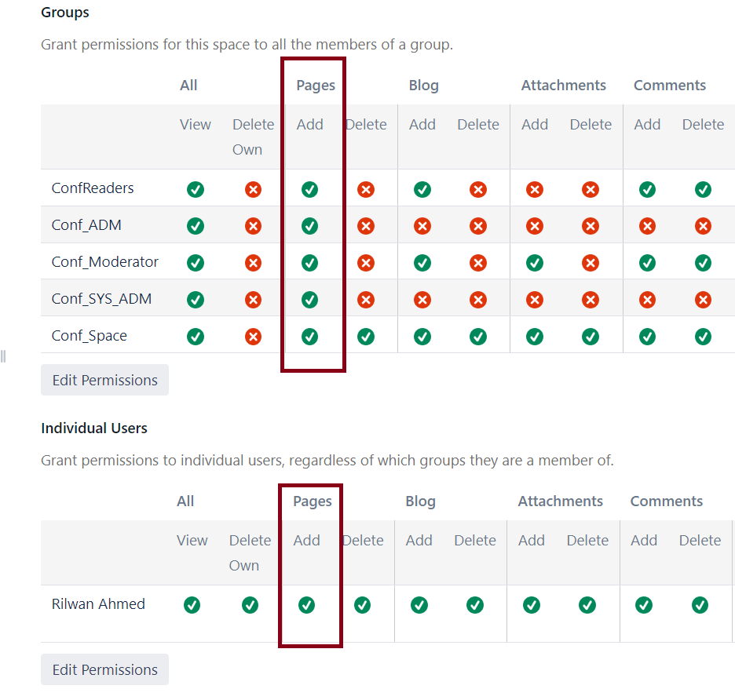735x700 pixels.
Task: Click Conf_ADM Pages Add green checkmark
Action: click(x=309, y=226)
